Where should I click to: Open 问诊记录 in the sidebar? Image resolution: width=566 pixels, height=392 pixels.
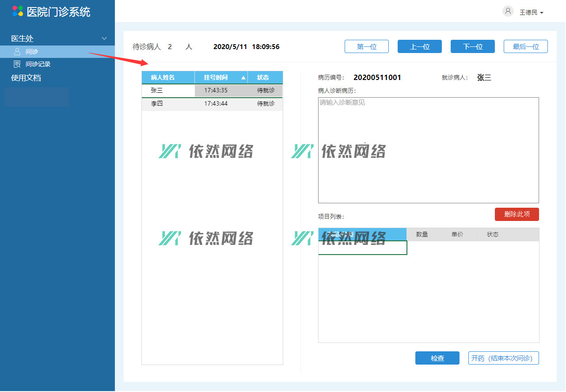point(38,64)
